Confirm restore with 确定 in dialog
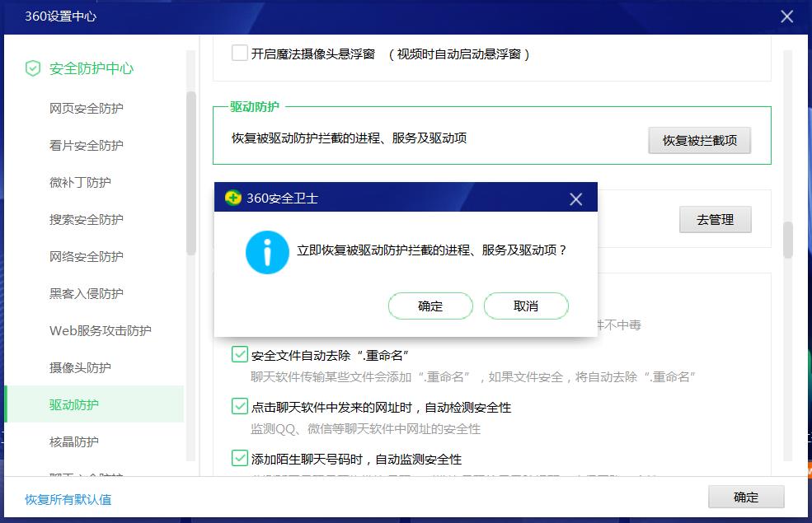This screenshot has width=812, height=523. [x=430, y=306]
